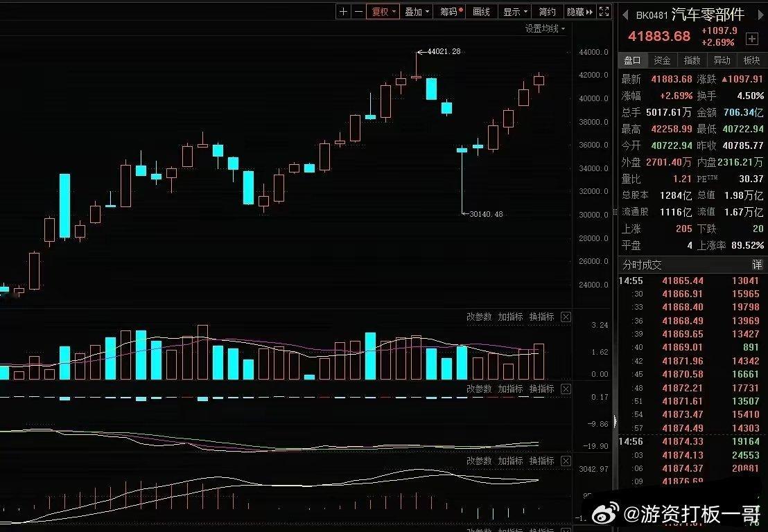Select the 14:56 trade row 41874.33
The image size is (768, 532).
(x=689, y=441)
